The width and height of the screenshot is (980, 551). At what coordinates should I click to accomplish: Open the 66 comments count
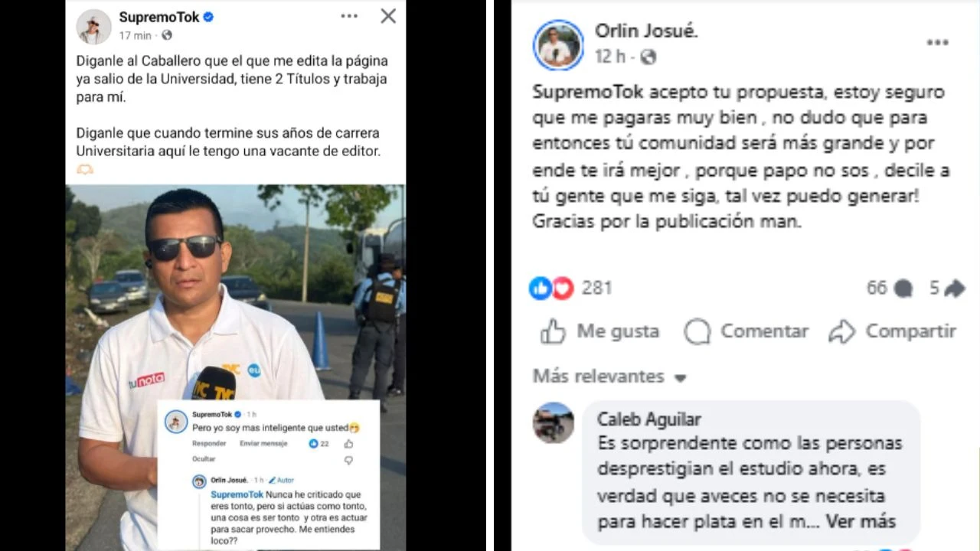click(889, 288)
